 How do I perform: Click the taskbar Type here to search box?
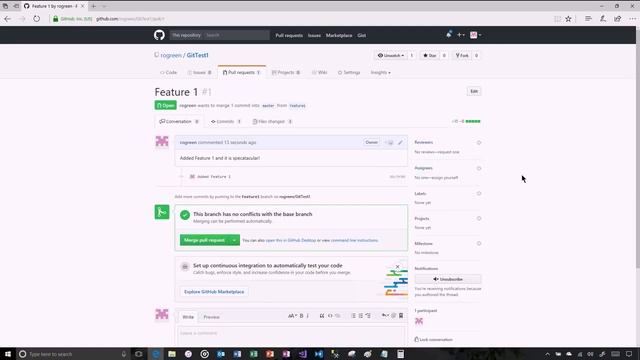coord(73,354)
